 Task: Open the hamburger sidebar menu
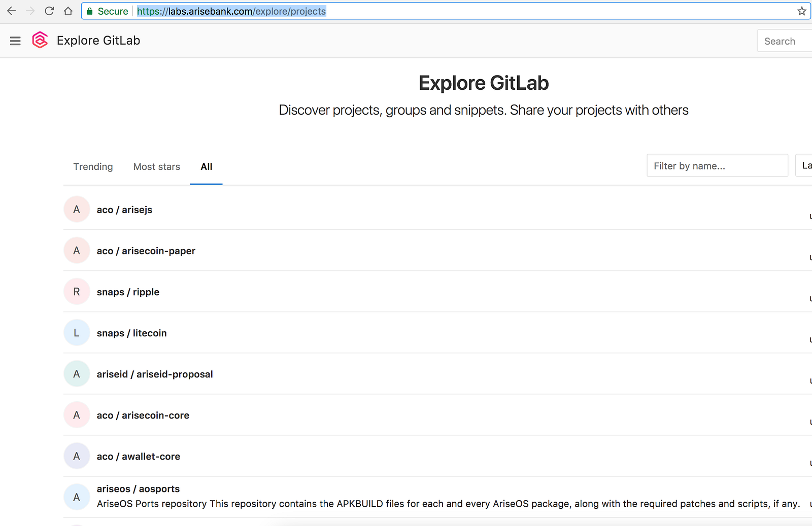pyautogui.click(x=15, y=41)
